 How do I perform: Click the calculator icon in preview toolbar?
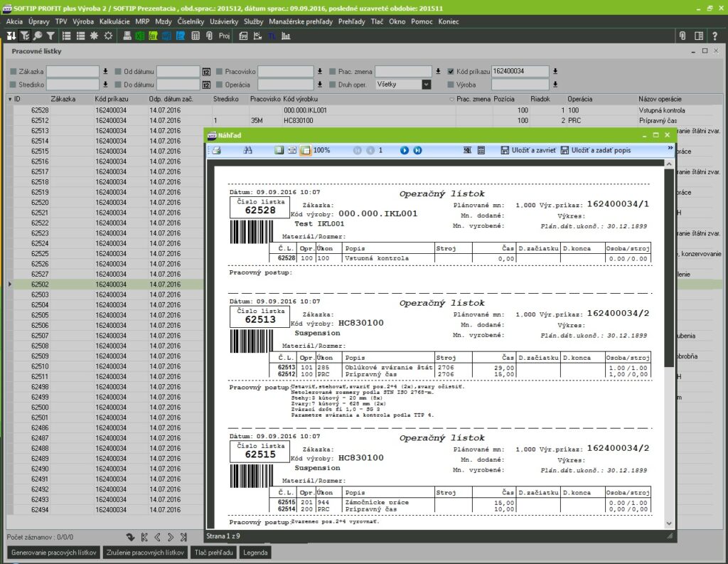click(481, 151)
